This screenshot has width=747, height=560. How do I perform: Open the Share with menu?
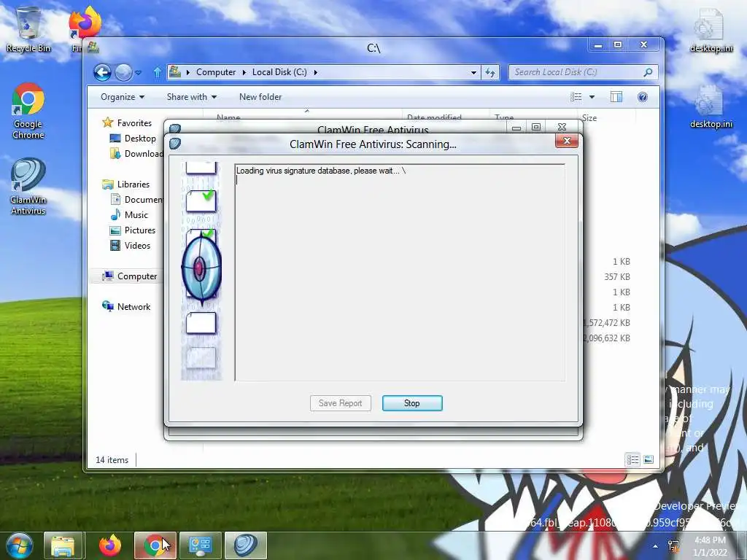coord(192,97)
